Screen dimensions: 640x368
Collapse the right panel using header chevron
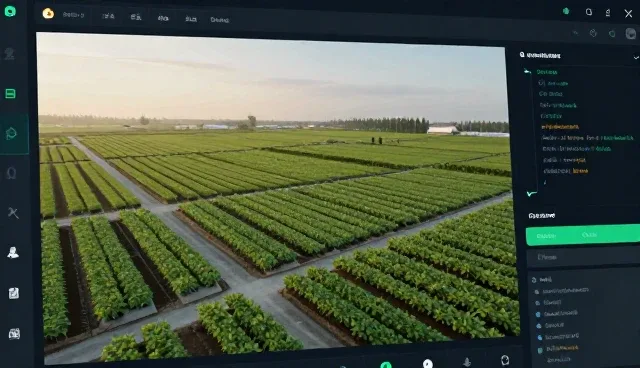636,58
